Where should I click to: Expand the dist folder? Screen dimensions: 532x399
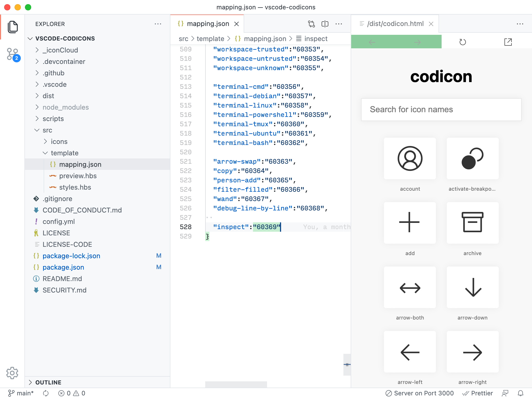coord(48,96)
